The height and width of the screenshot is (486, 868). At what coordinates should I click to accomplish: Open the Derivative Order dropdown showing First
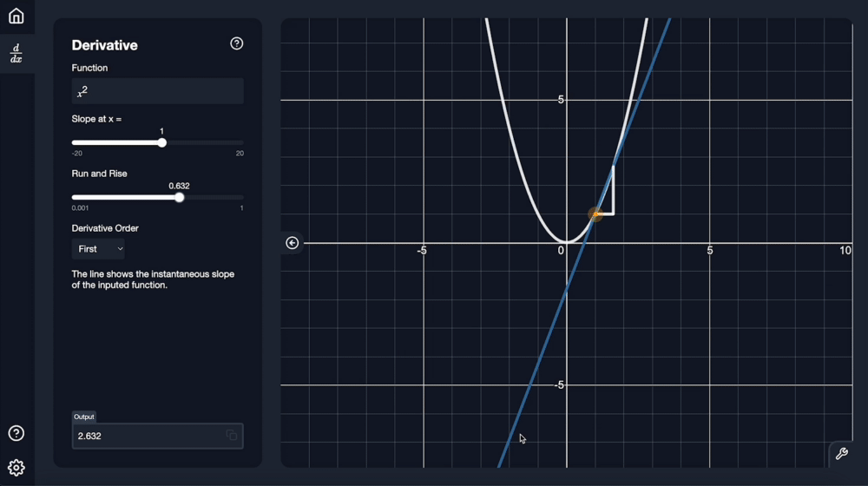[98, 249]
